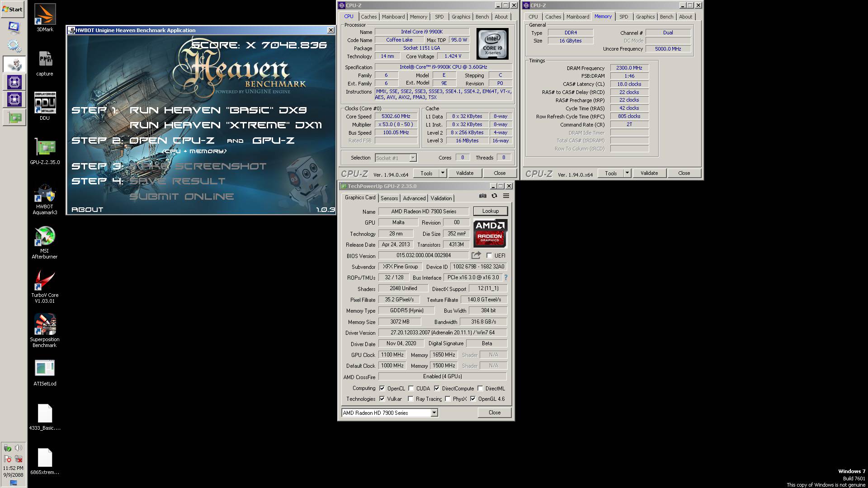Image resolution: width=868 pixels, height=488 pixels.
Task: Switch to Mainboard tab in left CPU-Z
Action: point(393,17)
